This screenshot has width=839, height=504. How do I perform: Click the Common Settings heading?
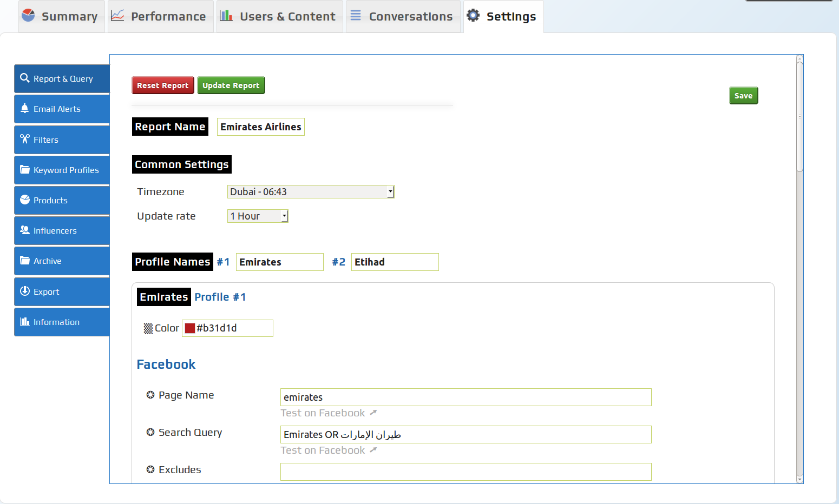pyautogui.click(x=181, y=164)
